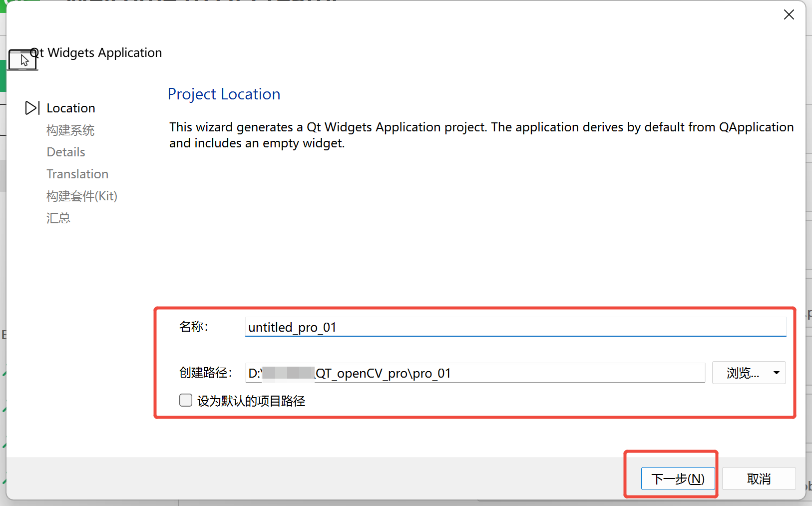Viewport: 812px width, 506px height.
Task: Select the Location step in sidebar
Action: tap(71, 108)
